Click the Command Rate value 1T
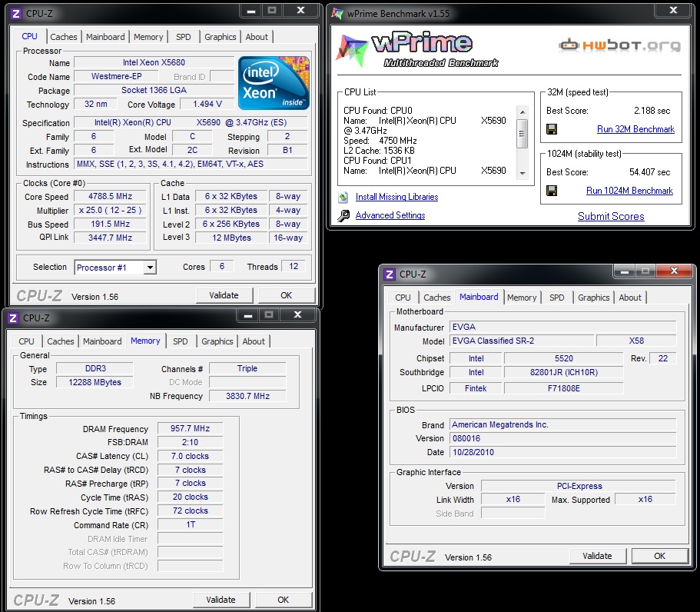The height and width of the screenshot is (612, 700). (191, 524)
